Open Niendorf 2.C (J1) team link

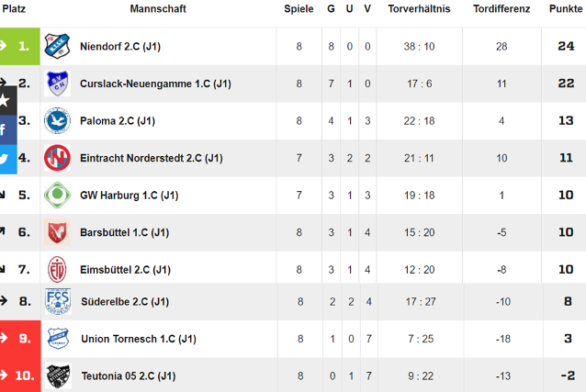tap(120, 47)
